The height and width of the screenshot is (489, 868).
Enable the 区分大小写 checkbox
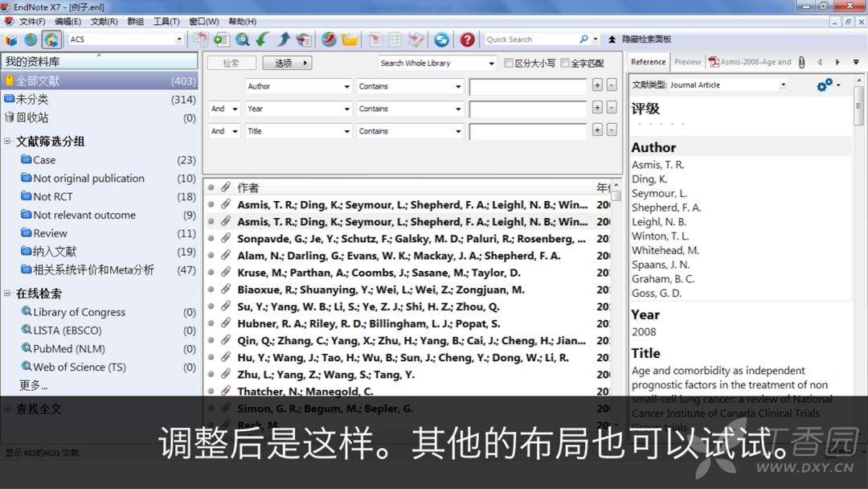509,63
